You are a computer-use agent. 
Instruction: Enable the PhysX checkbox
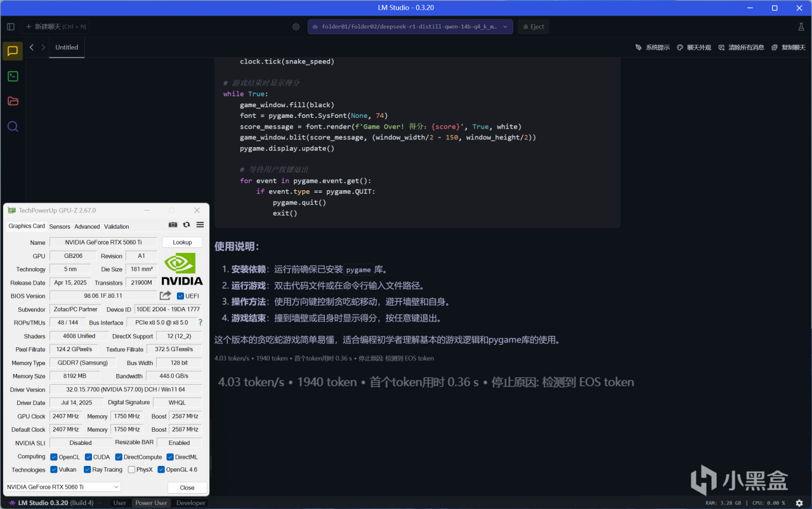(x=131, y=470)
